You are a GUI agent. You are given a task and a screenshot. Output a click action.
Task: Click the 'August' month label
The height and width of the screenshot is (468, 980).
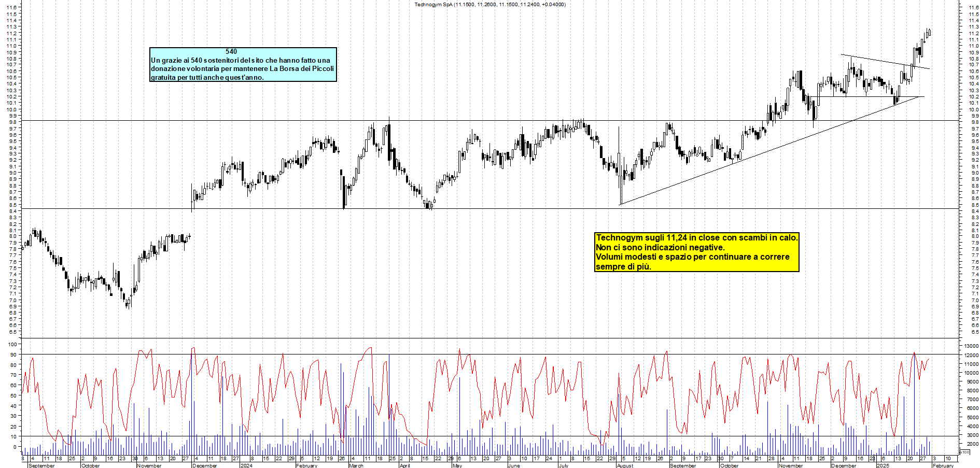pyautogui.click(x=625, y=465)
